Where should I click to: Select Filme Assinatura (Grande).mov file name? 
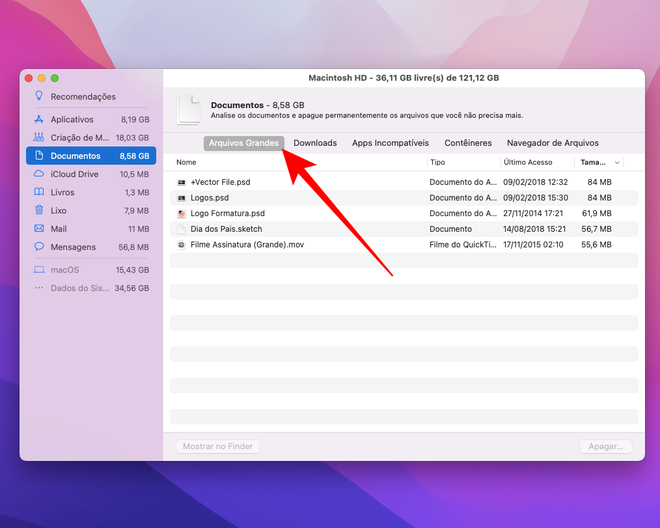point(247,245)
